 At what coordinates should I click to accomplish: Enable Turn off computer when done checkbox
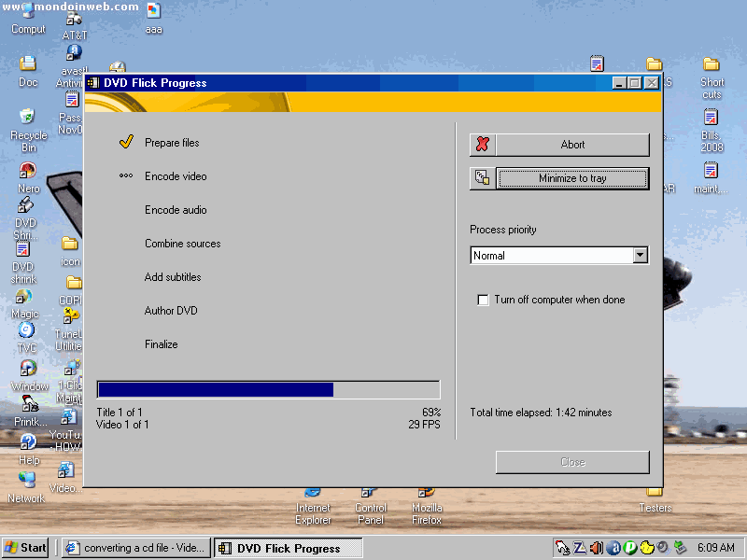[483, 300]
